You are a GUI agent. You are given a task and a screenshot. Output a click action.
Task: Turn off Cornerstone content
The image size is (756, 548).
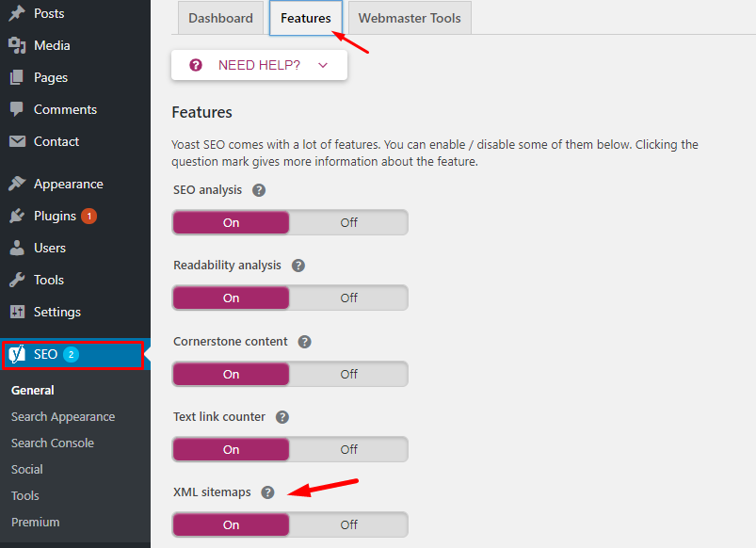pos(348,374)
